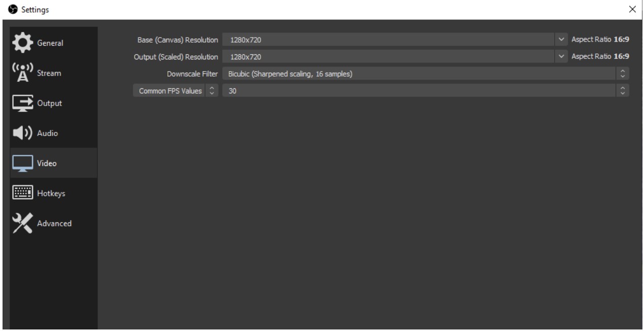Viewport: 644px width, 331px height.
Task: Open the Common FPS Values type selector
Action: 175,91
